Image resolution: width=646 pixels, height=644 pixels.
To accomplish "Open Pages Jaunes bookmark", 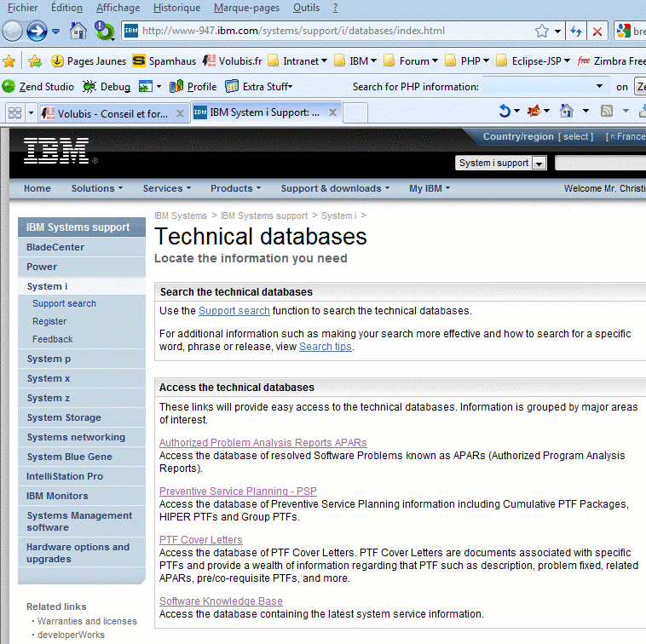I will tap(89, 61).
